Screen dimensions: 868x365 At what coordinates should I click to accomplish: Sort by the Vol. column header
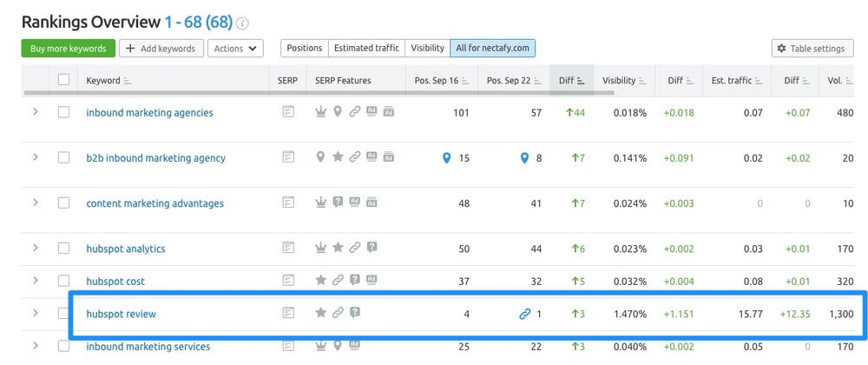[x=839, y=80]
